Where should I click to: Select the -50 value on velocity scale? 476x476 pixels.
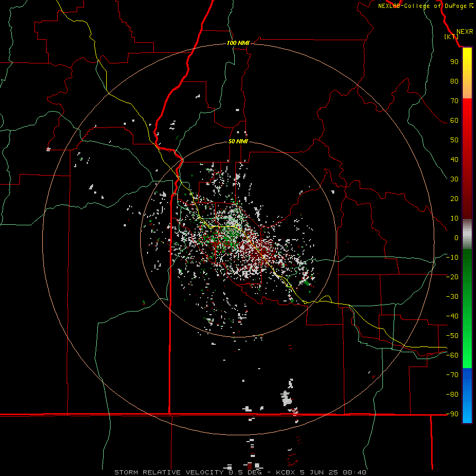pyautogui.click(x=452, y=336)
